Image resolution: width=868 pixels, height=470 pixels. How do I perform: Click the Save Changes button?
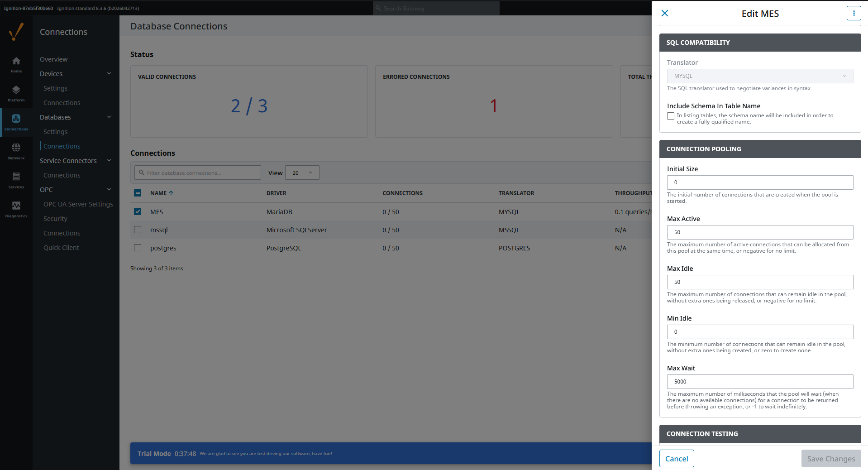point(831,459)
